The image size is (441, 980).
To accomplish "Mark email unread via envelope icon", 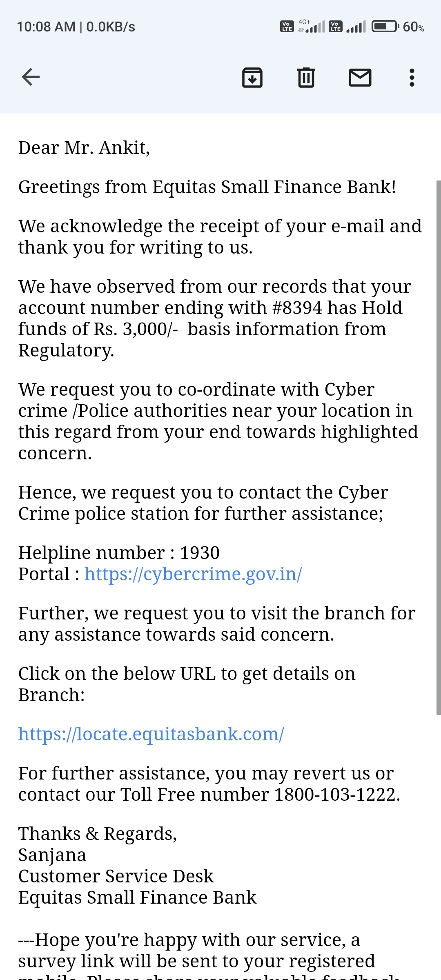I will coord(360,77).
